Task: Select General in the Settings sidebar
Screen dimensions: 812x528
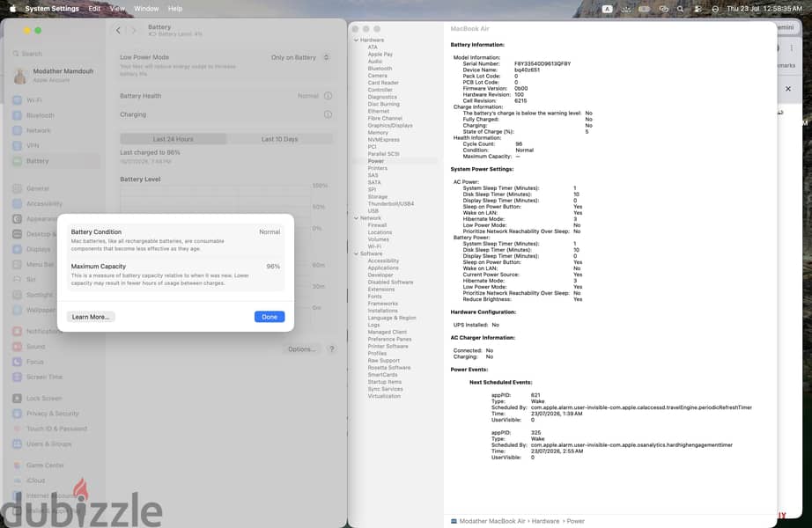Action: pos(55,188)
